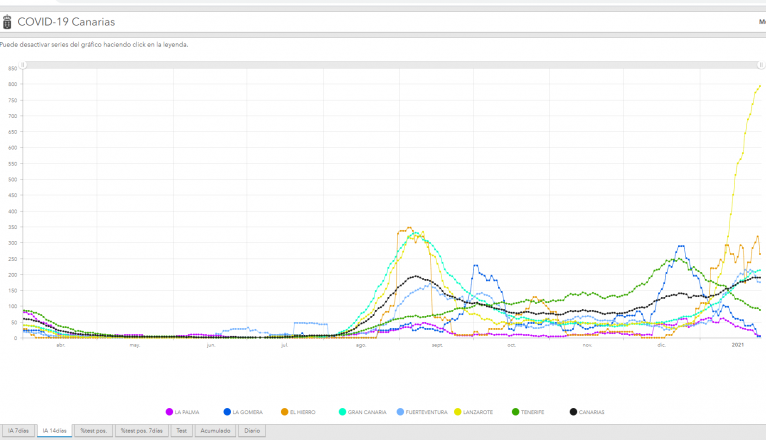Screen dimensions: 766x440
Task: Open the %test pos. tab
Action: click(95, 431)
